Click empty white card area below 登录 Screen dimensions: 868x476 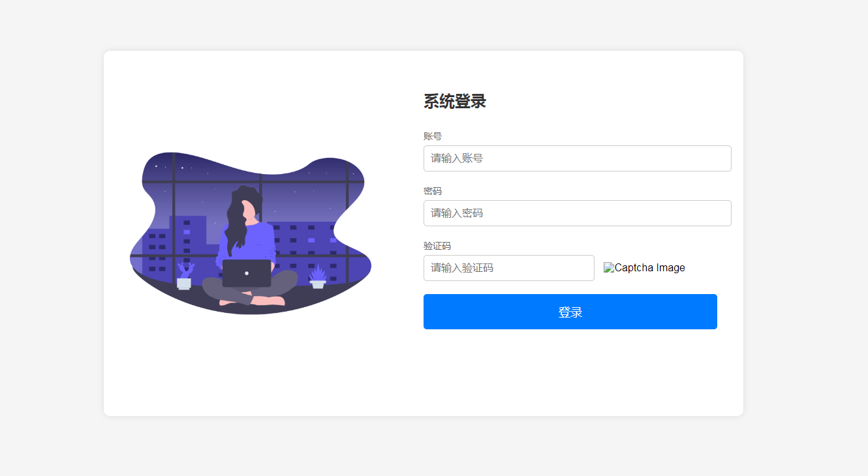pyautogui.click(x=570, y=372)
